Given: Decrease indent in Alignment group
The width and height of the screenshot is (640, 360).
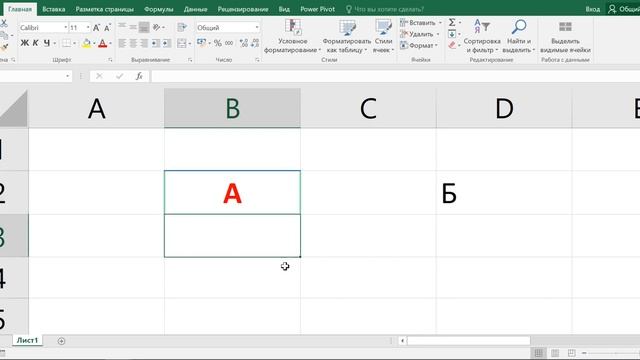Looking at the screenshot, I should click(156, 43).
